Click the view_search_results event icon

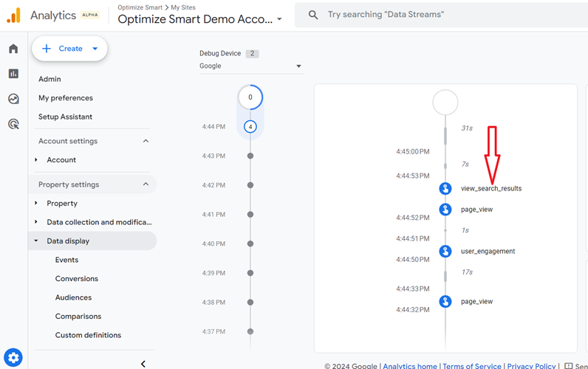click(x=445, y=188)
